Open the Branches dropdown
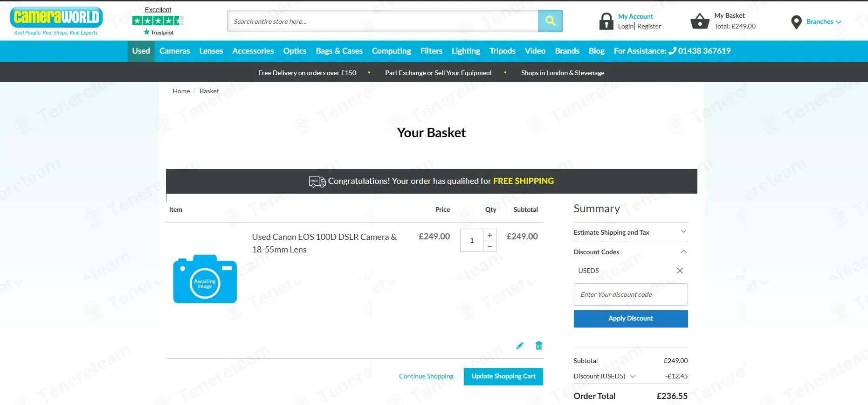868x405 pixels. click(x=824, y=22)
